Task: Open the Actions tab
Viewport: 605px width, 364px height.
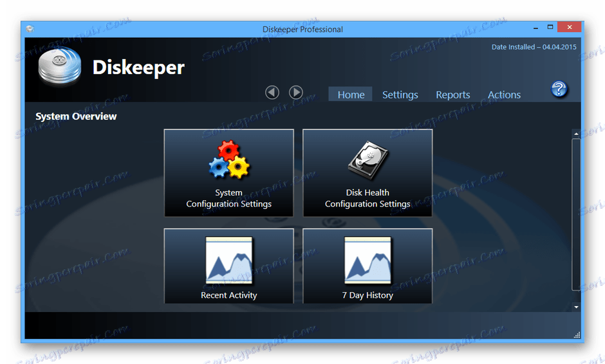Action: pos(504,95)
